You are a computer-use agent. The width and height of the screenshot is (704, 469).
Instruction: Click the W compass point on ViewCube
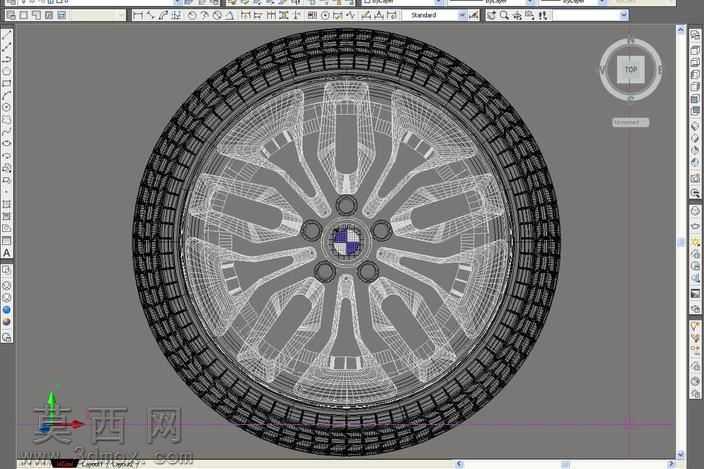(x=602, y=70)
